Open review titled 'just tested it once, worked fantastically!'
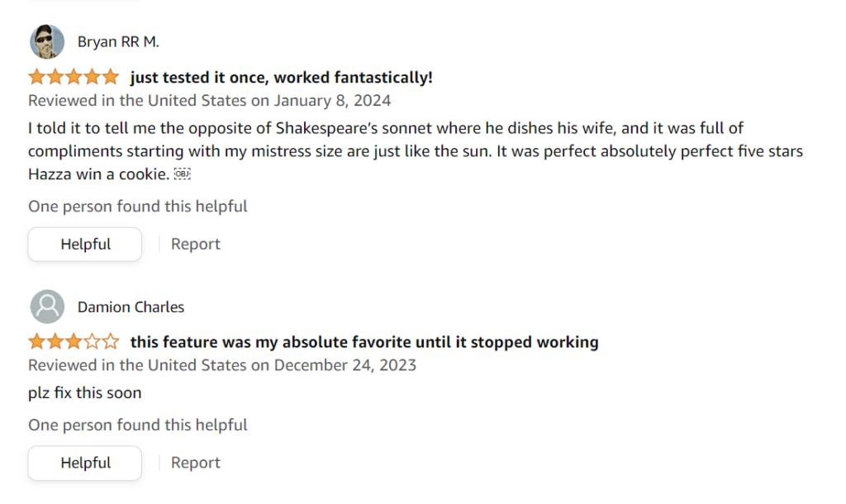846x504 pixels. coord(281,78)
